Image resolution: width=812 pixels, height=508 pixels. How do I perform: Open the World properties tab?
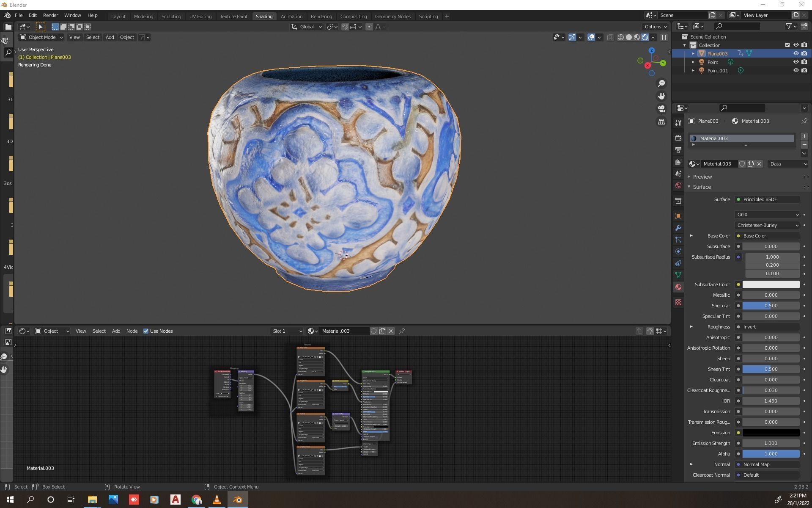click(x=678, y=185)
